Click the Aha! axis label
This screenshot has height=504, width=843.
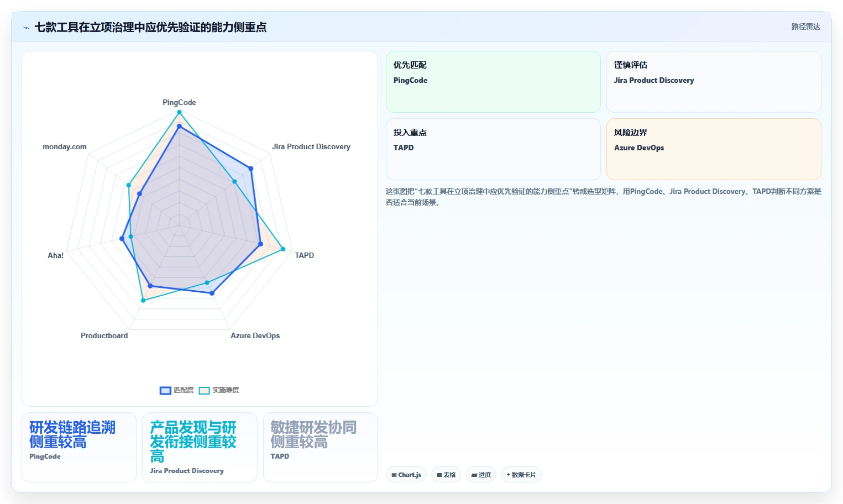[56, 255]
